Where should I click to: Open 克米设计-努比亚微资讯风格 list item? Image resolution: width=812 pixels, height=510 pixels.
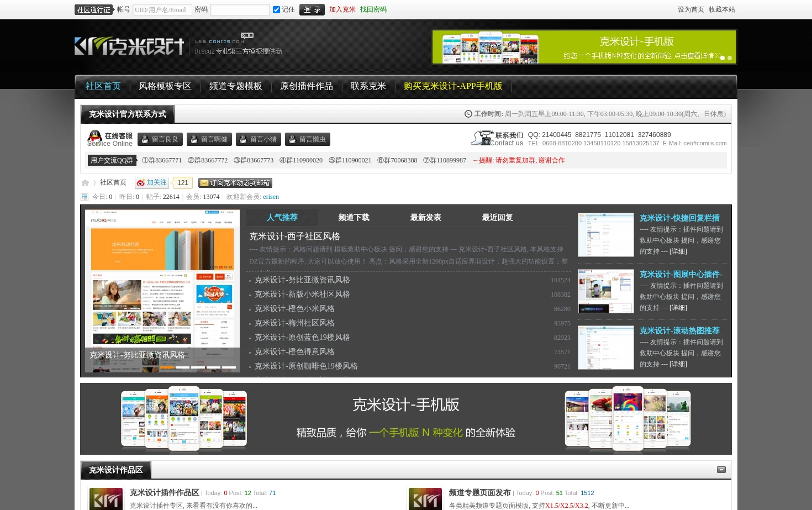click(x=302, y=280)
